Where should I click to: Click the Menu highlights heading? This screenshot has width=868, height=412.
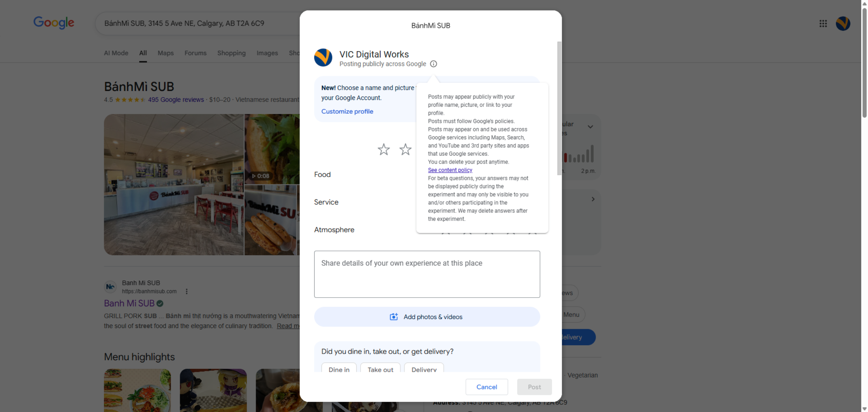pyautogui.click(x=139, y=357)
